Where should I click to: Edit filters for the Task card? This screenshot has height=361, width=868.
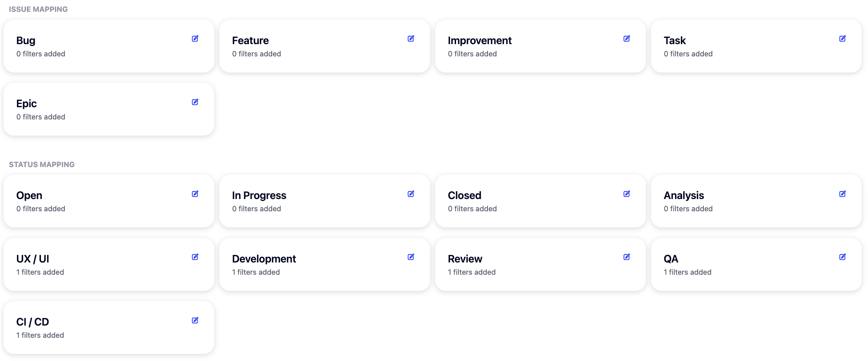(842, 39)
